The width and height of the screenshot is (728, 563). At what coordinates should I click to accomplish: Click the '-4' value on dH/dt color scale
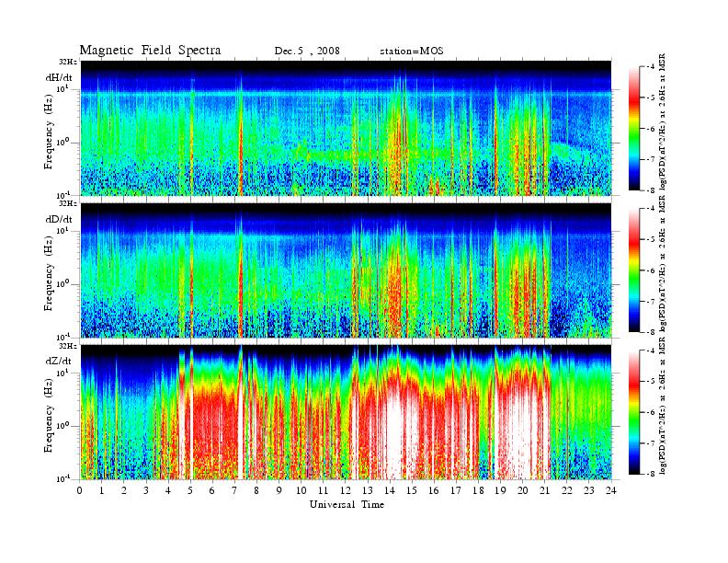(x=652, y=67)
